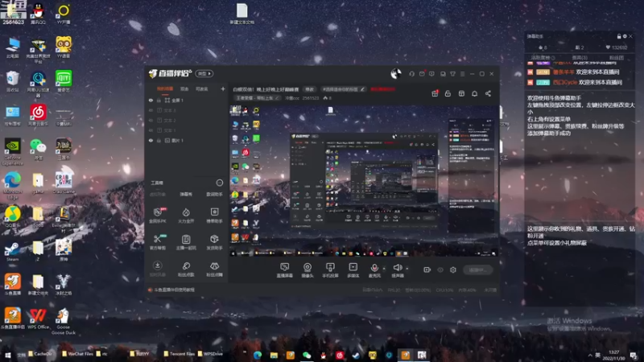Select the 文本 2 source row
This screenshot has width=644, height=362.
pyautogui.click(x=187, y=120)
